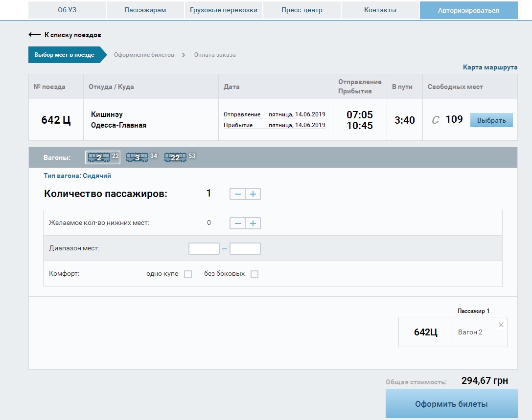
Task: Enable the 'одно купе' checkbox
Action: [x=188, y=274]
